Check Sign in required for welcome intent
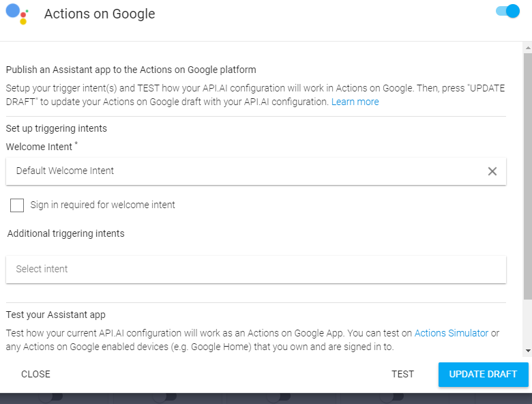 tap(17, 205)
